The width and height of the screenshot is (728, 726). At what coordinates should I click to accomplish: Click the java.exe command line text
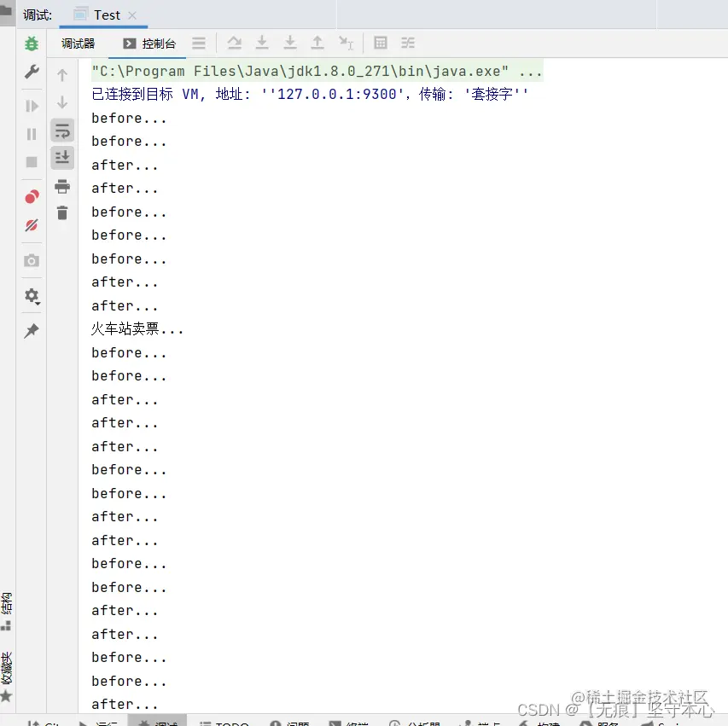[x=317, y=71]
